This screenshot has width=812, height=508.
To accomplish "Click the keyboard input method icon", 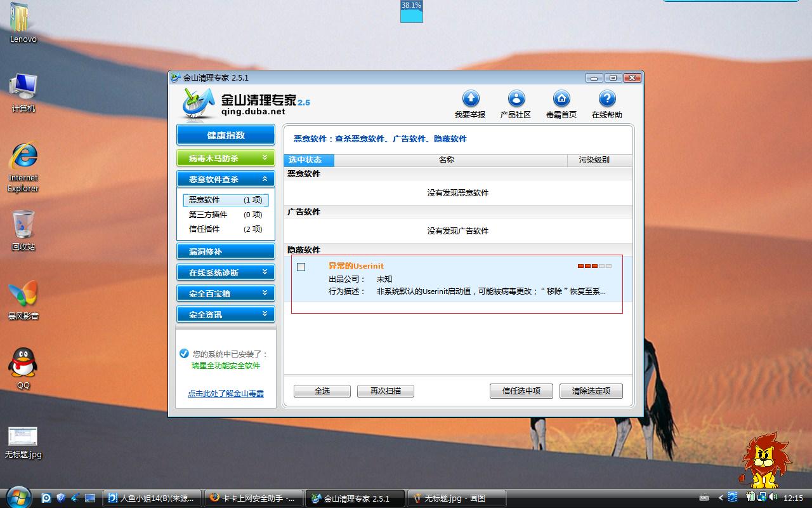I will coord(704,498).
